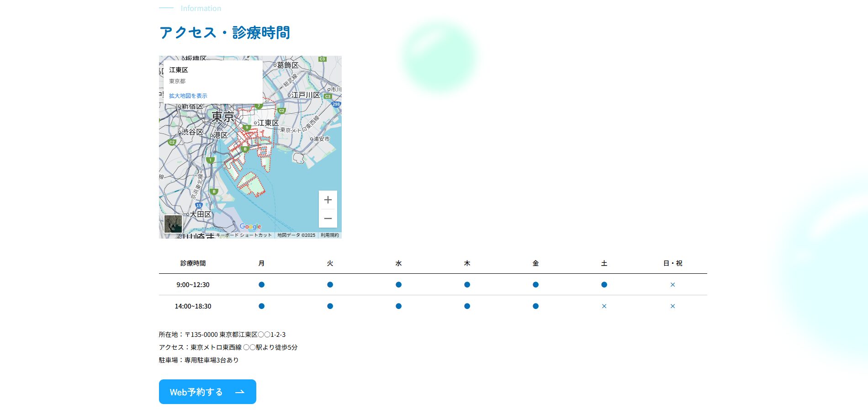Switch to the satellite view thumbnail on the map
The width and height of the screenshot is (868, 410).
(173, 224)
